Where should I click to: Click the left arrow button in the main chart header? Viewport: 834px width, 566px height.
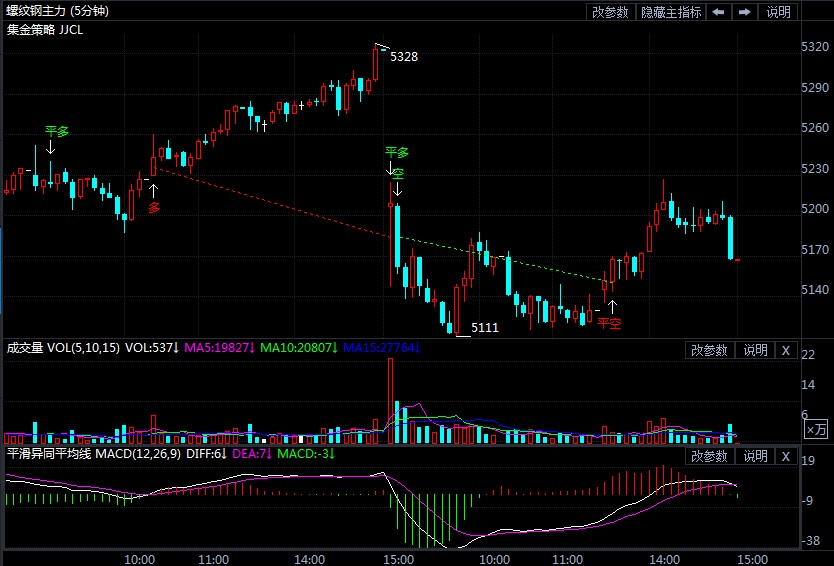point(719,12)
